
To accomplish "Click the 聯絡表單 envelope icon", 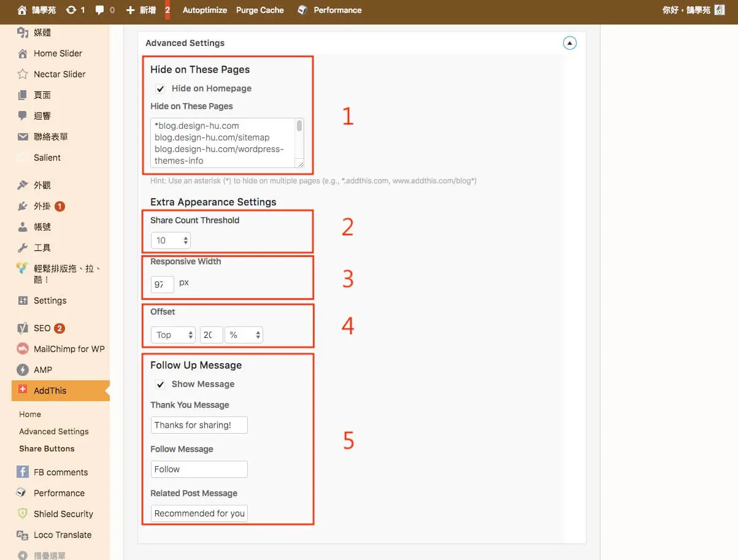I will [x=23, y=137].
